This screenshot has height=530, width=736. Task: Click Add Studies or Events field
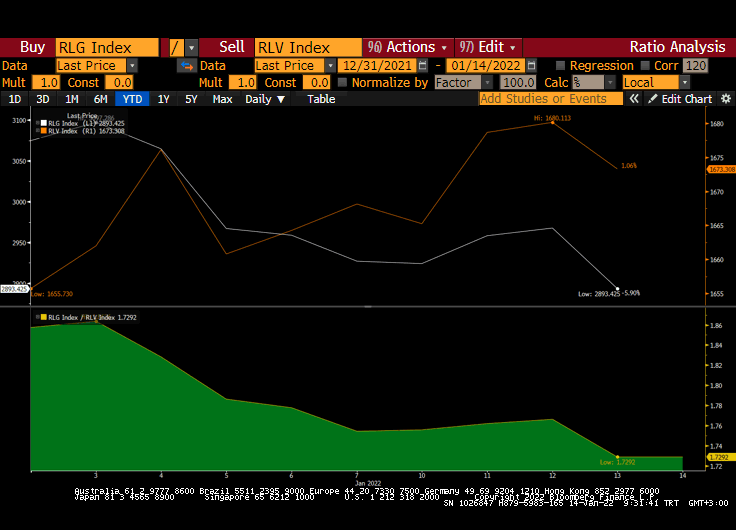pyautogui.click(x=551, y=99)
